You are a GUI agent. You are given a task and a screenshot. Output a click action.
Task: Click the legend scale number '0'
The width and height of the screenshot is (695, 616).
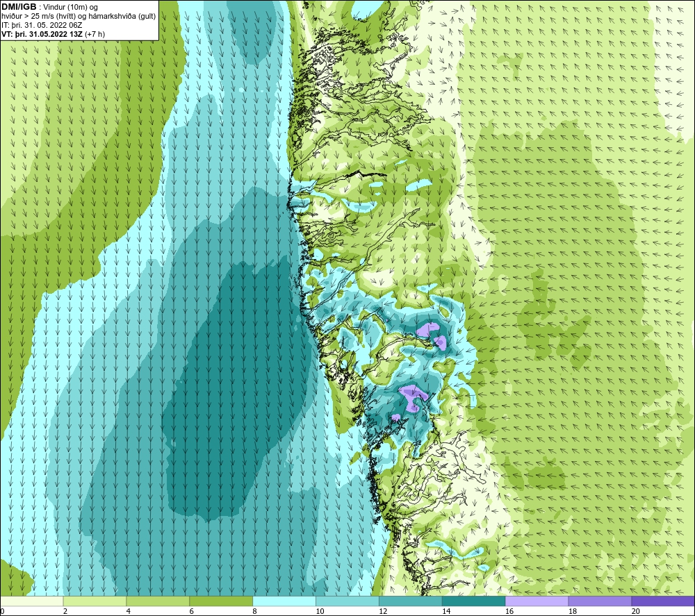pyautogui.click(x=2, y=611)
